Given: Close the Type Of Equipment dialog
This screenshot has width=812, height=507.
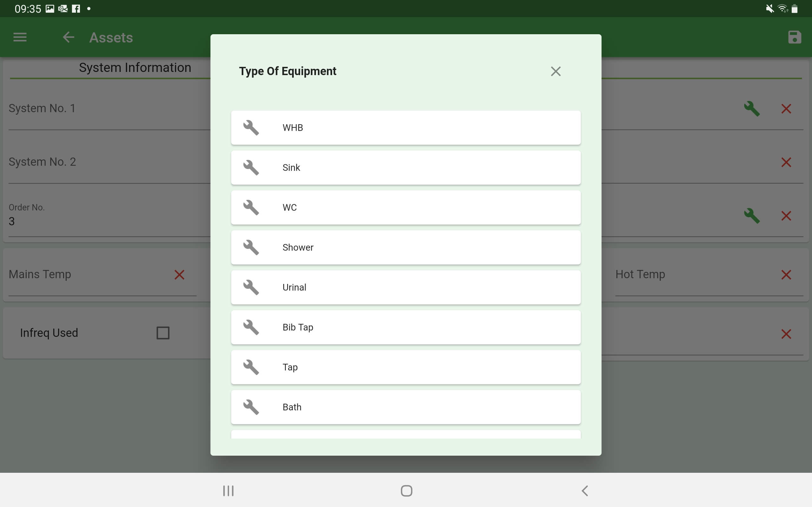Looking at the screenshot, I should coord(555,71).
